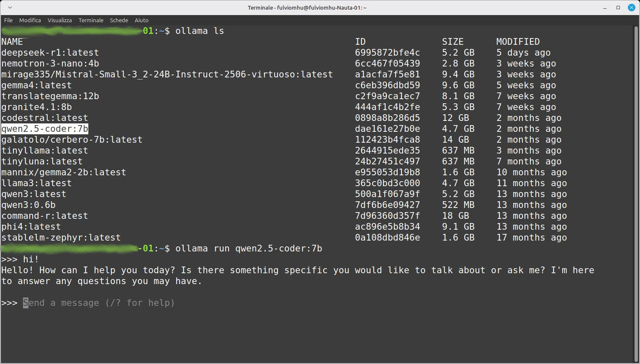
Task: Click deepseek-r1:latest model name
Action: [50, 53]
